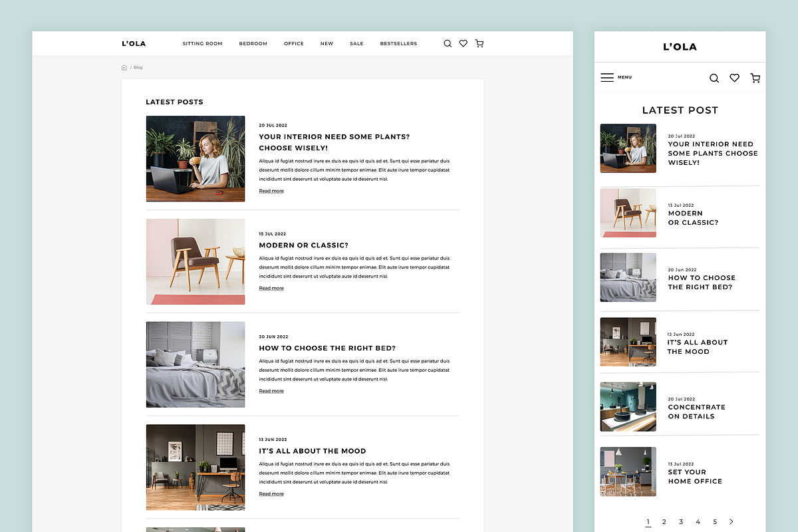This screenshot has height=532, width=798.
Task: Click the search icon in desktop header
Action: pyautogui.click(x=448, y=43)
